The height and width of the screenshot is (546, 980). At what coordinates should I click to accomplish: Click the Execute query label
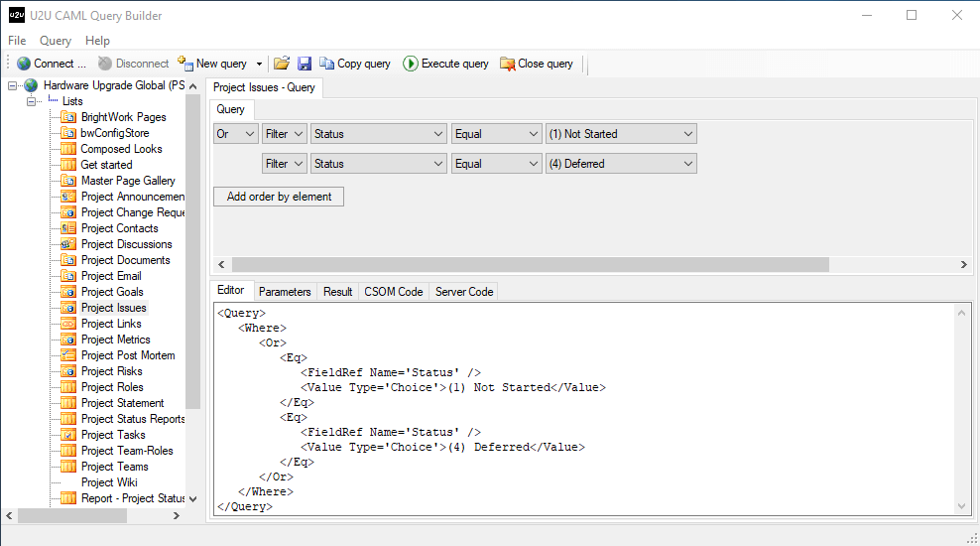(x=455, y=64)
